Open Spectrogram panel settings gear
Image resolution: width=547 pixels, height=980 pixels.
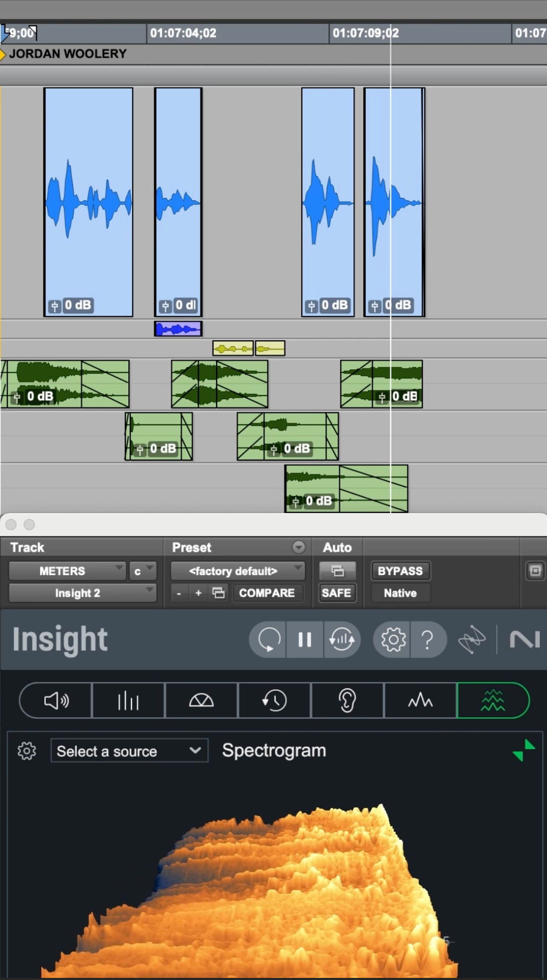point(27,751)
